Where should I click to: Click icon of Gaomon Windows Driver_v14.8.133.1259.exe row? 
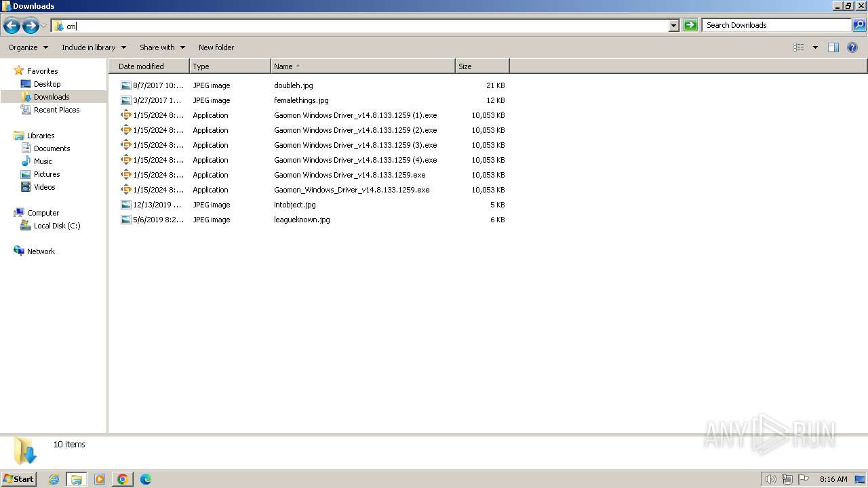(x=125, y=175)
